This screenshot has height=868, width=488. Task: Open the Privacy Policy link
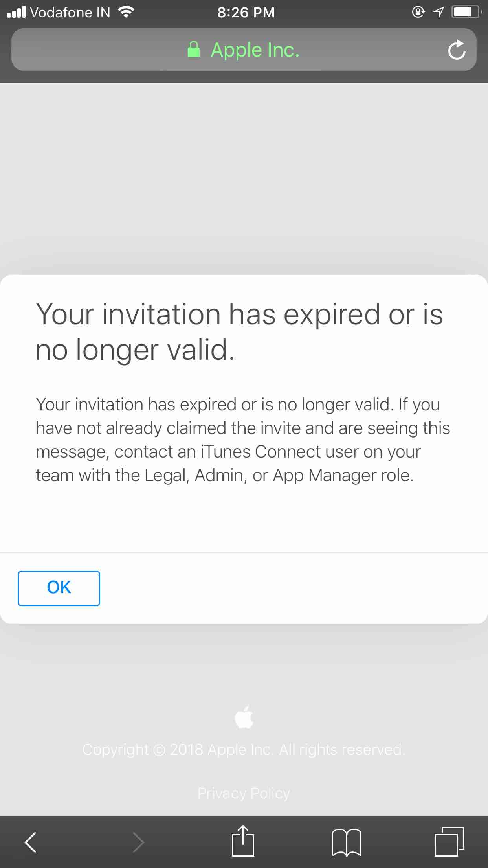244,793
